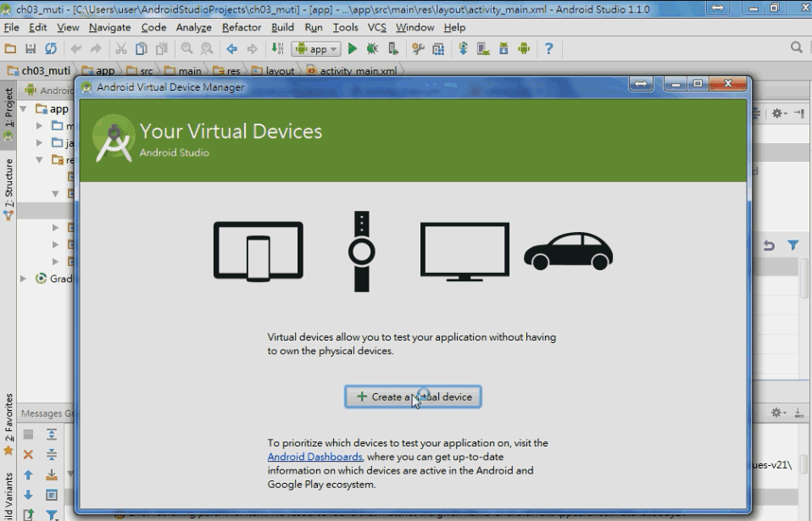The width and height of the screenshot is (812, 521).
Task: Open the VCS menu
Action: point(376,27)
